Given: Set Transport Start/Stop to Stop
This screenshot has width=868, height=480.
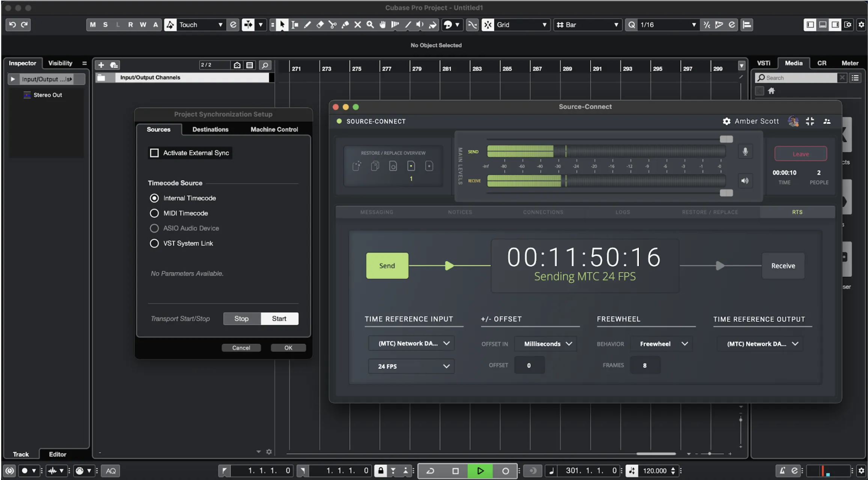Looking at the screenshot, I should (x=242, y=318).
